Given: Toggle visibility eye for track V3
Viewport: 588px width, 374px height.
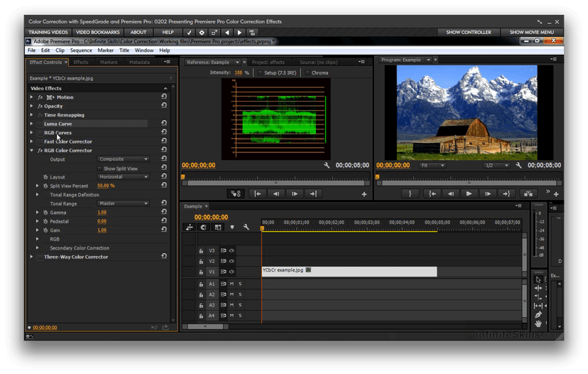Looking at the screenshot, I should (232, 250).
